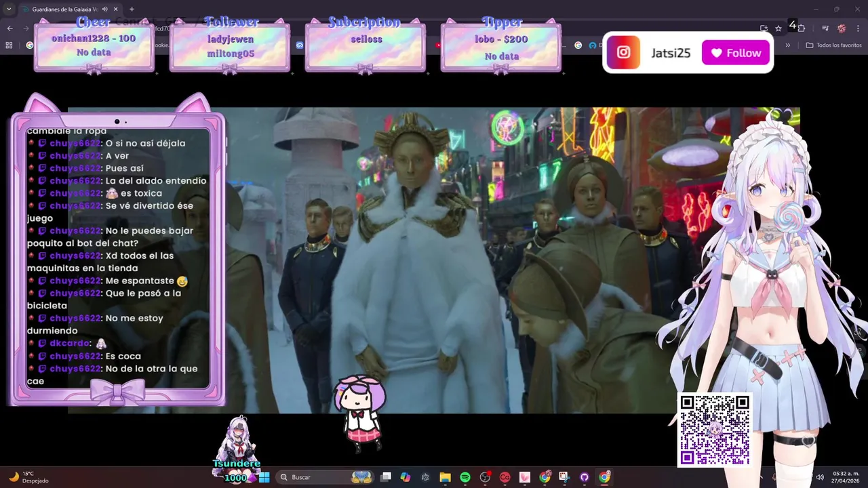
Task: Close the Guardianes de la Galaxia tab
Action: coord(116,9)
